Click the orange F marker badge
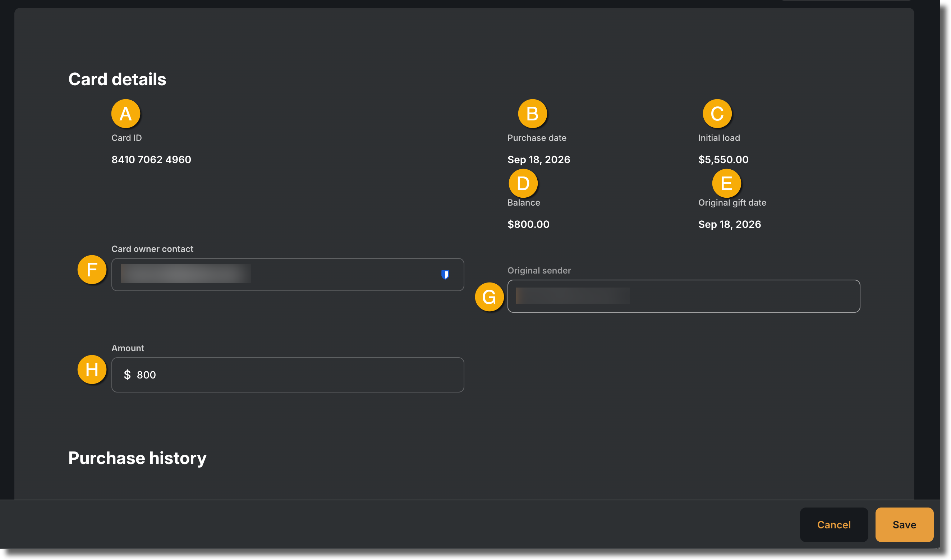Image resolution: width=951 pixels, height=560 pixels. (x=92, y=270)
